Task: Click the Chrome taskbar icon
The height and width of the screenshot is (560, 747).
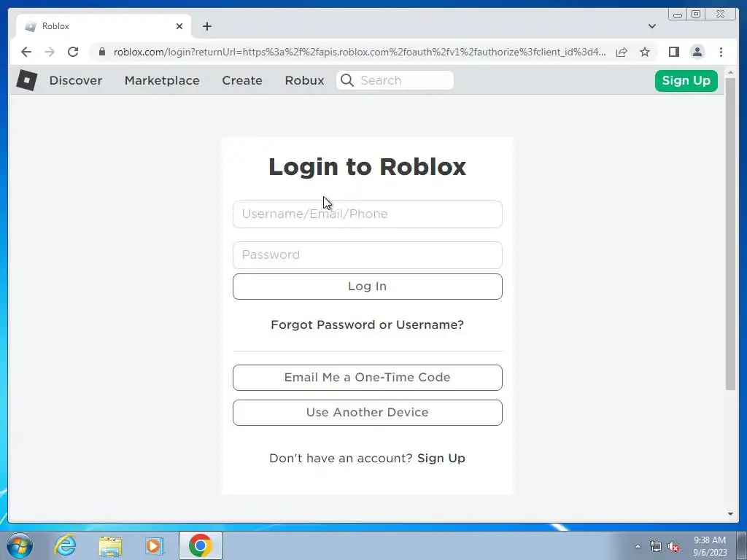Action: [200, 545]
